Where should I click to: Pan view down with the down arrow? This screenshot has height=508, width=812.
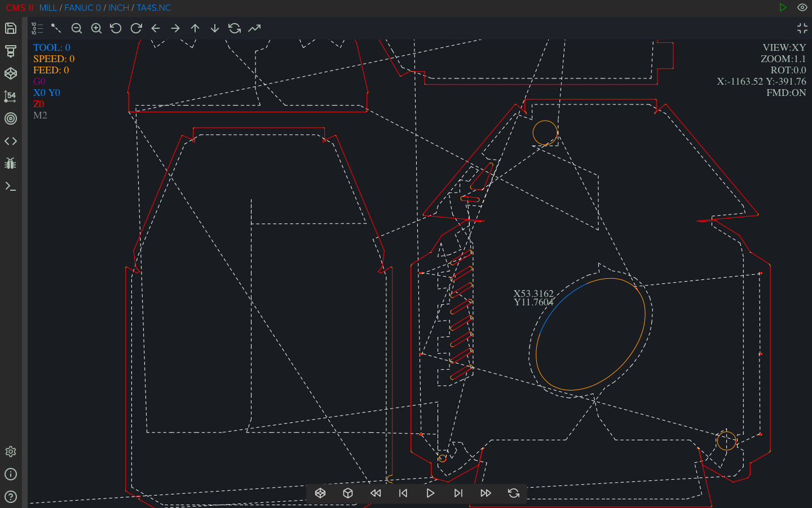(215, 28)
